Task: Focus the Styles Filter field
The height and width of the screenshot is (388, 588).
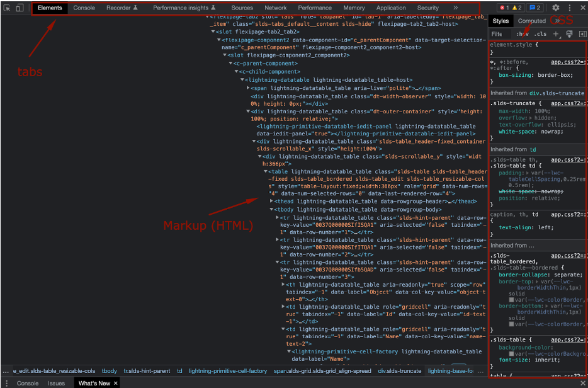Action: 500,34
